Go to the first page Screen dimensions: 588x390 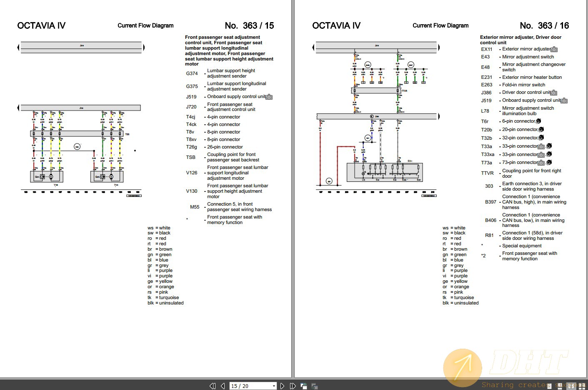point(213,386)
